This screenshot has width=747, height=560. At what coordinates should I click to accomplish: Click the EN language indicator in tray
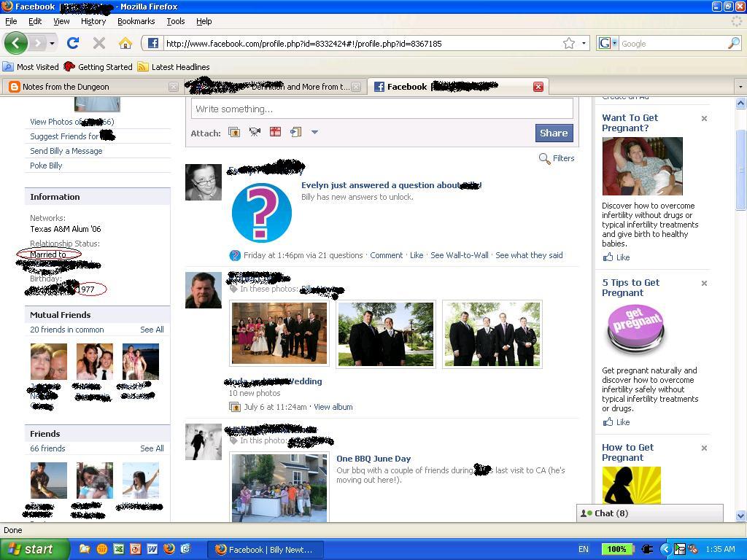point(583,549)
